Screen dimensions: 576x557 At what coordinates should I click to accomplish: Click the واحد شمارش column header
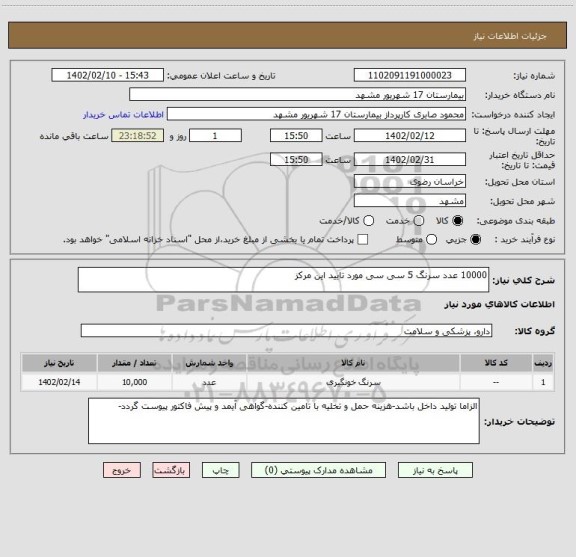(x=209, y=363)
